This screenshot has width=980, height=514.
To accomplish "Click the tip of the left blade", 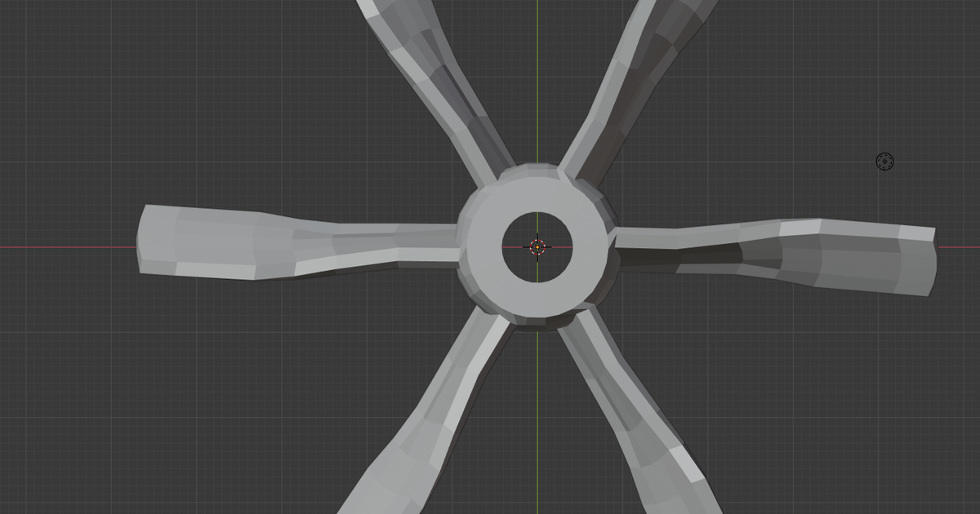I will 147,241.
